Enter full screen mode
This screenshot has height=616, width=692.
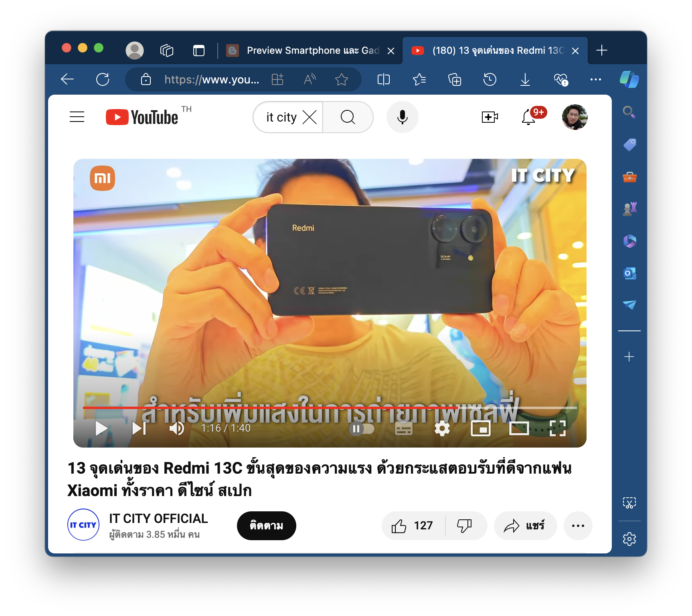[x=557, y=428]
